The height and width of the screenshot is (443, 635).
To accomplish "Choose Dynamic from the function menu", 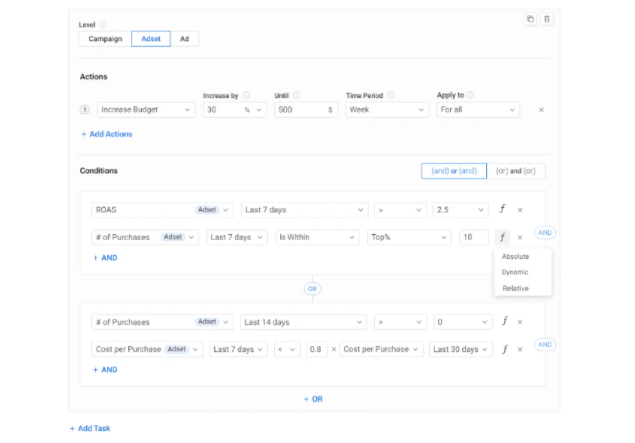I will [x=515, y=272].
